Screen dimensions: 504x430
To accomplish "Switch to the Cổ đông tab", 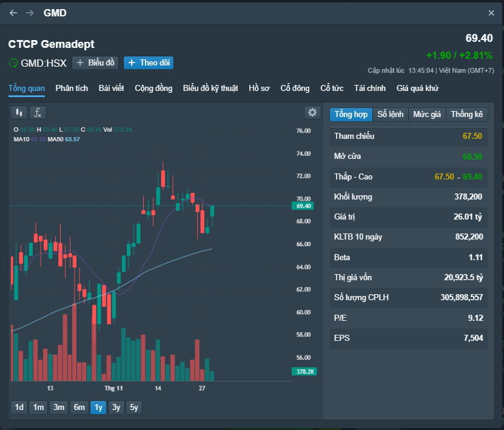I will point(295,88).
